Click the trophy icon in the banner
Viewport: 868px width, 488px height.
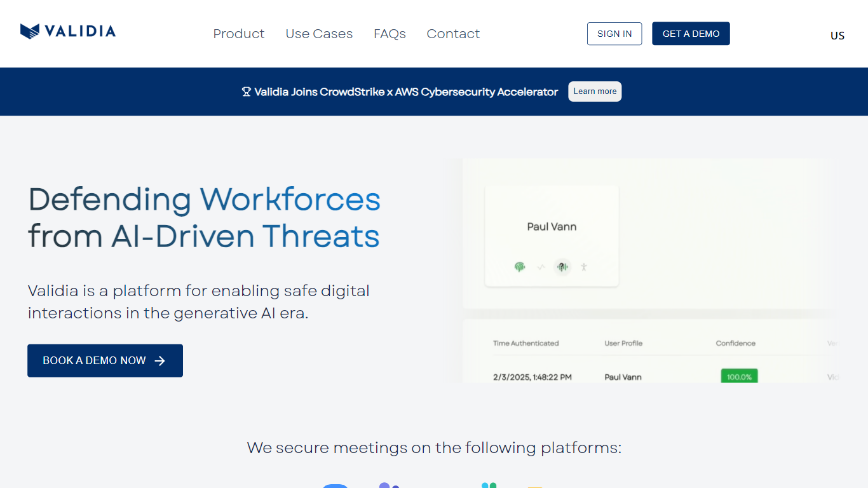(247, 91)
